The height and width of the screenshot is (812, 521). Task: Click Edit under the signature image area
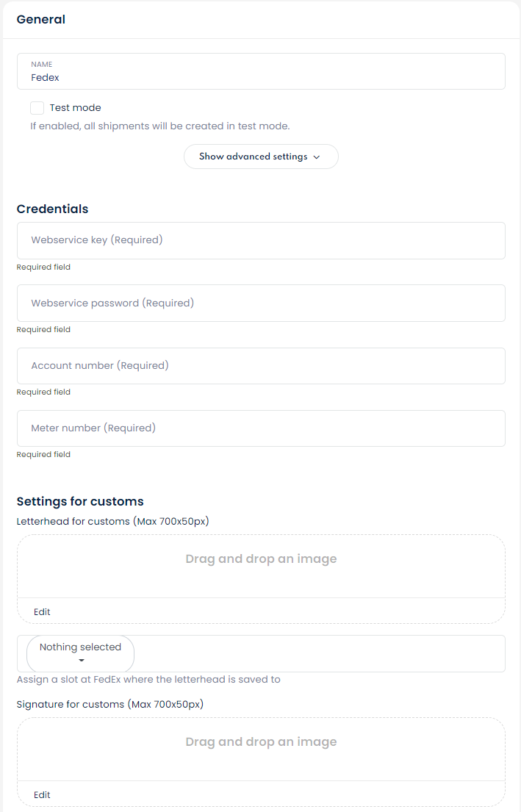[x=42, y=794]
